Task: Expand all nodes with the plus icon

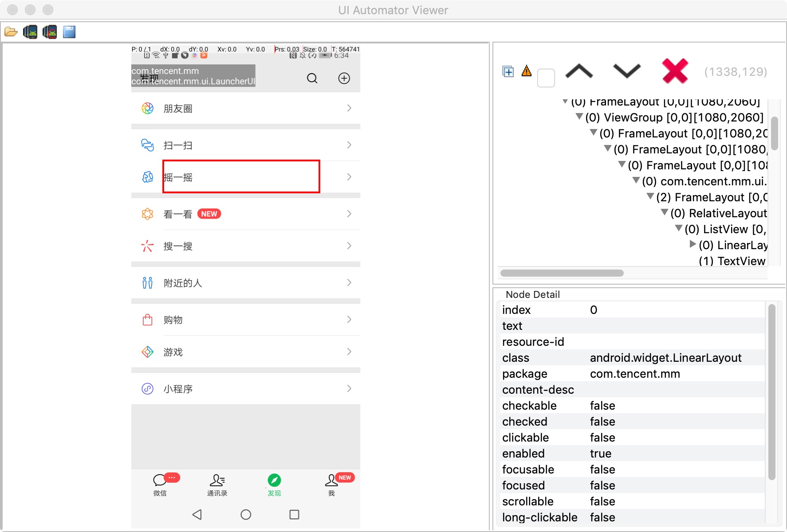Action: 508,71
